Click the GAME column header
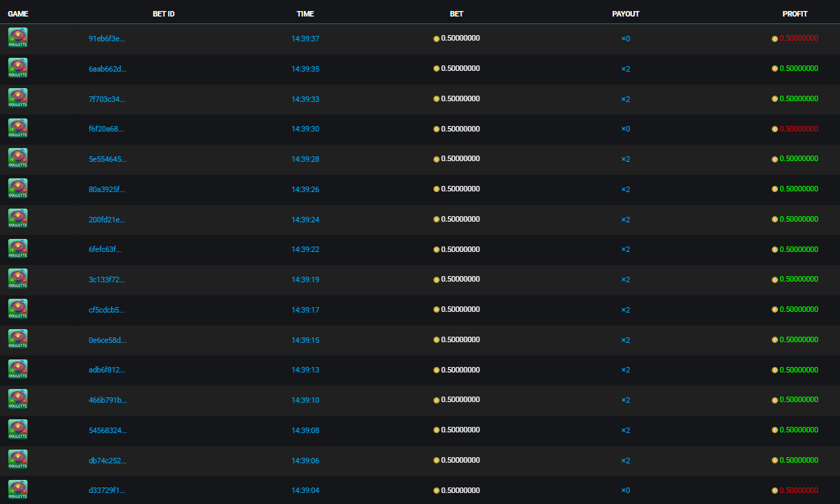The height and width of the screenshot is (504, 840). pos(18,14)
